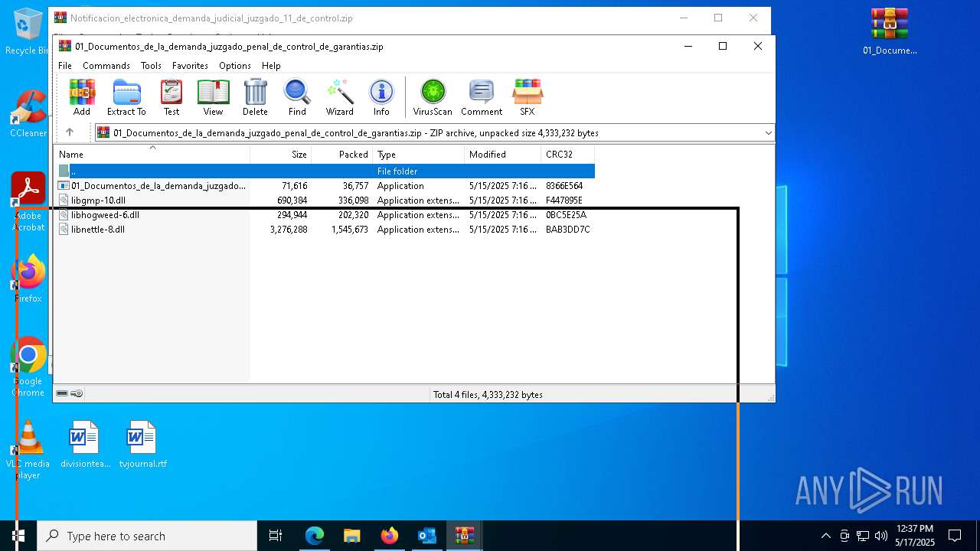Open Google Chrome desktop shortcut

click(28, 367)
